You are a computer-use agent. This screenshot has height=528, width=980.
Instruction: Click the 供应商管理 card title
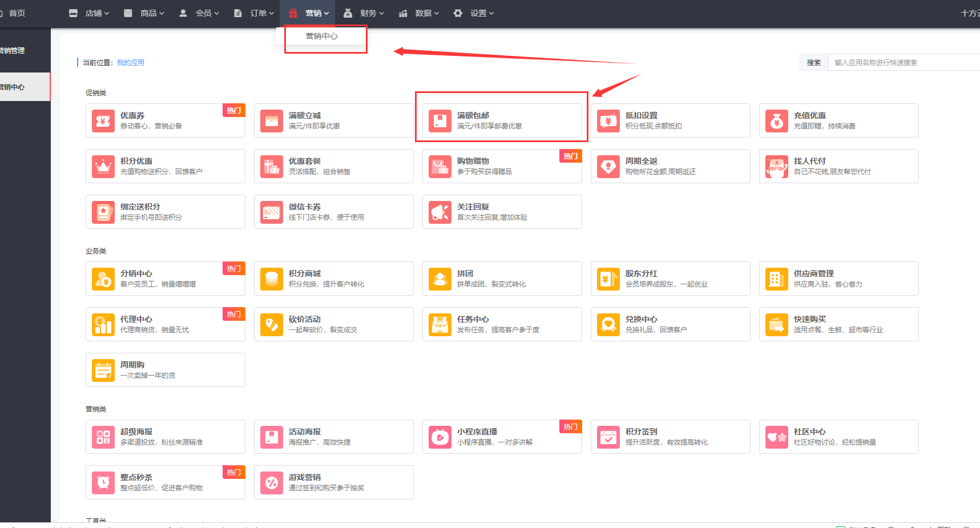814,273
